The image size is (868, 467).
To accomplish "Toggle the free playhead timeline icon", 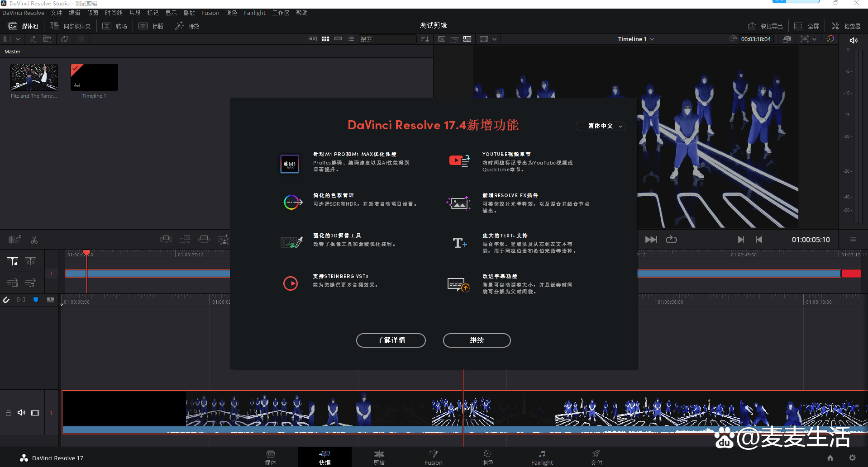I will [x=30, y=261].
